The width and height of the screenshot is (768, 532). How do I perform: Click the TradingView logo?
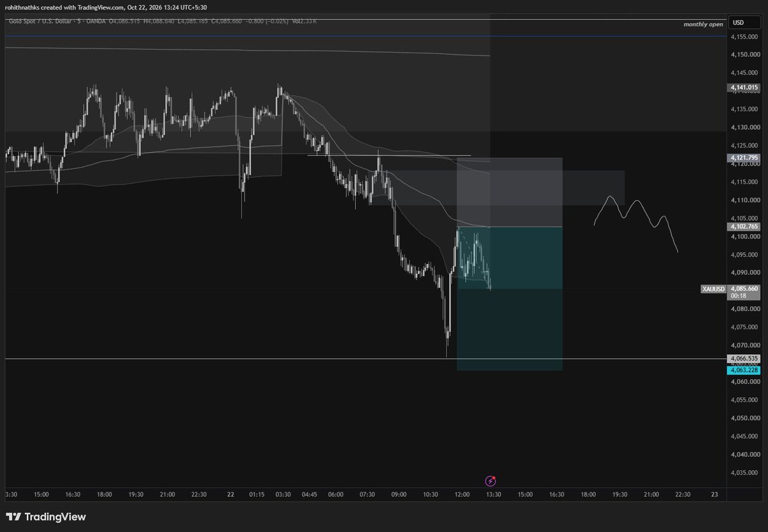point(46,517)
